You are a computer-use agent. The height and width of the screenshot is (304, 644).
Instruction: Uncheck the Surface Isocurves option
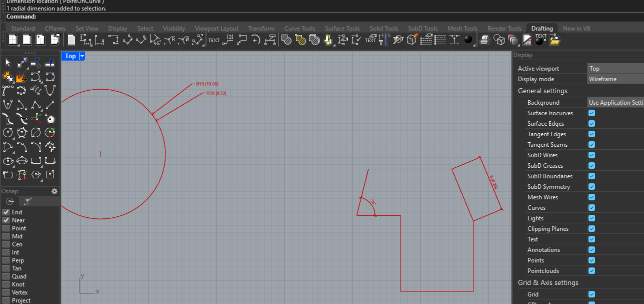point(591,113)
